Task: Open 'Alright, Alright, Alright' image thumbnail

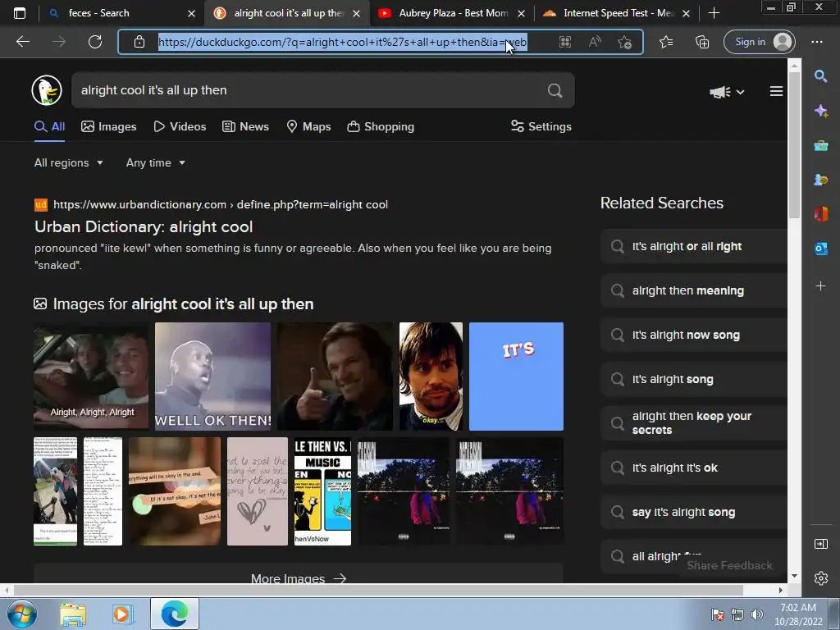Action: click(91, 376)
